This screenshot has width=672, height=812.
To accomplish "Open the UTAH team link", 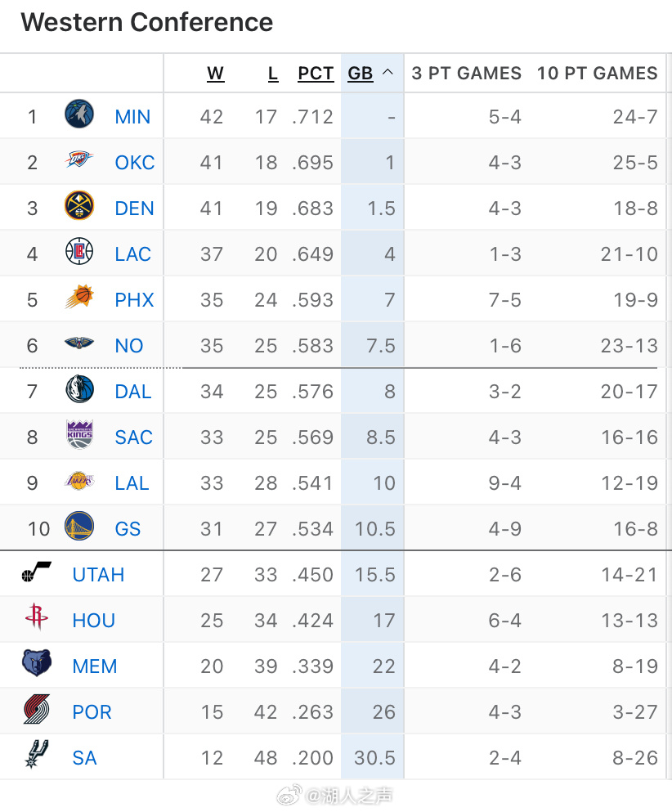I will click(x=98, y=575).
